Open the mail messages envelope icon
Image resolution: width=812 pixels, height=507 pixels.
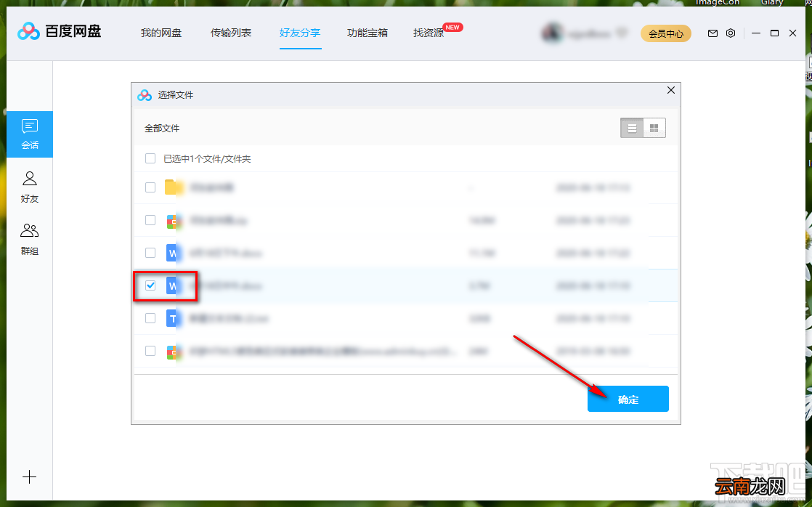tap(712, 33)
